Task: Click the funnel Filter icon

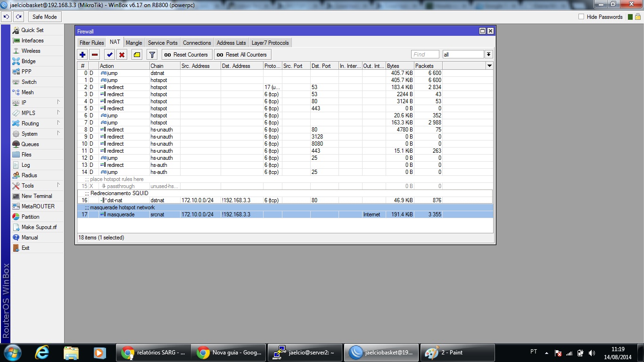Action: [152, 55]
